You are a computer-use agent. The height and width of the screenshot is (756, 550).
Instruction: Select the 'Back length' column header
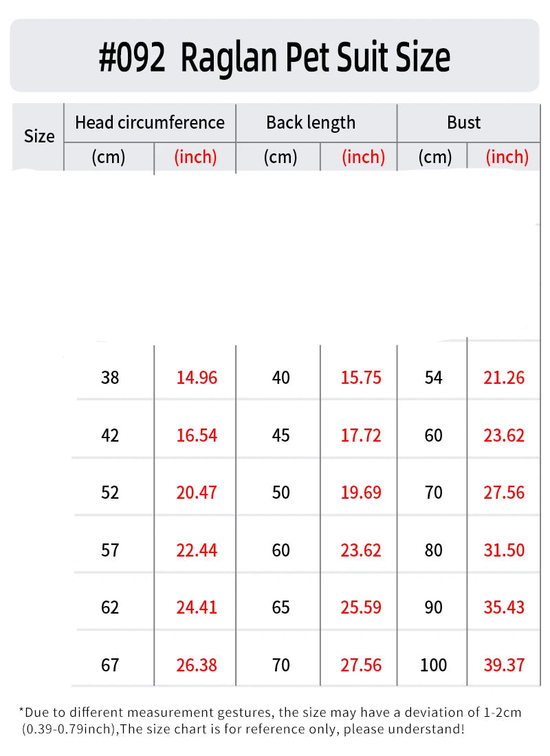[x=311, y=122]
